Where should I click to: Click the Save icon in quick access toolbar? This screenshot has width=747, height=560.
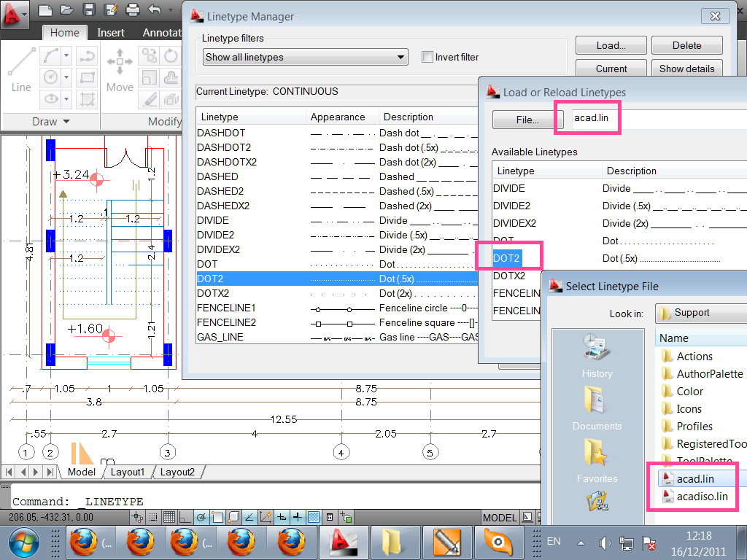(x=88, y=10)
